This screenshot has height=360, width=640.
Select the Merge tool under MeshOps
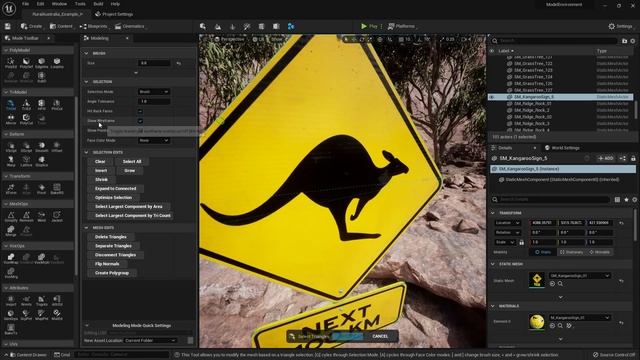click(11, 231)
